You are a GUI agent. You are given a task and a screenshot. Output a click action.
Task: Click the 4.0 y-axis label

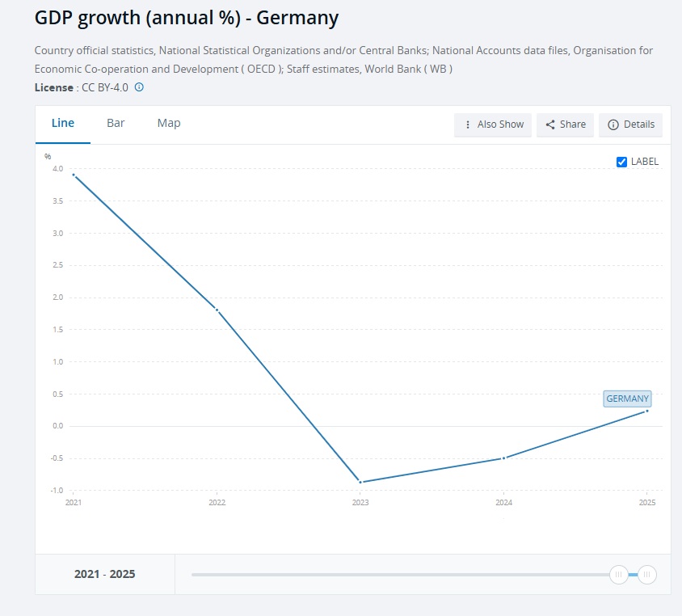tap(58, 169)
